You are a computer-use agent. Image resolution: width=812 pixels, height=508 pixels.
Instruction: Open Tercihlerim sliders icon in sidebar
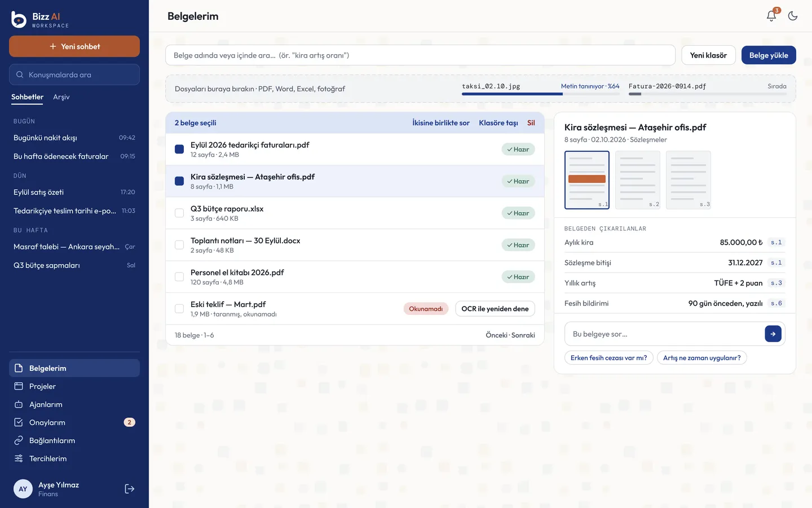pos(19,458)
